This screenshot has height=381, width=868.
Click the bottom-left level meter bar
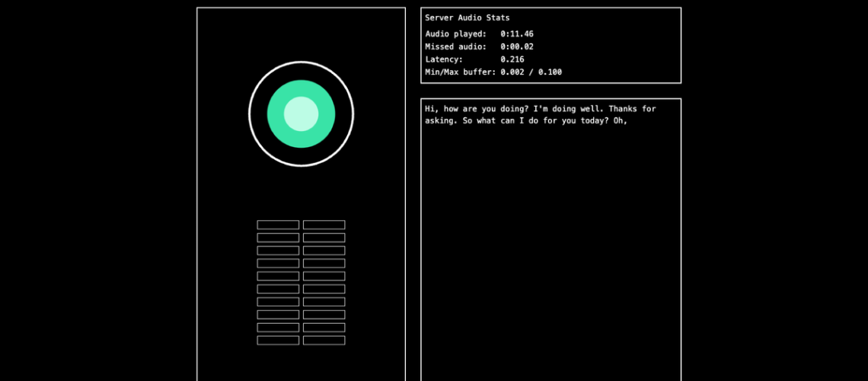(278, 340)
